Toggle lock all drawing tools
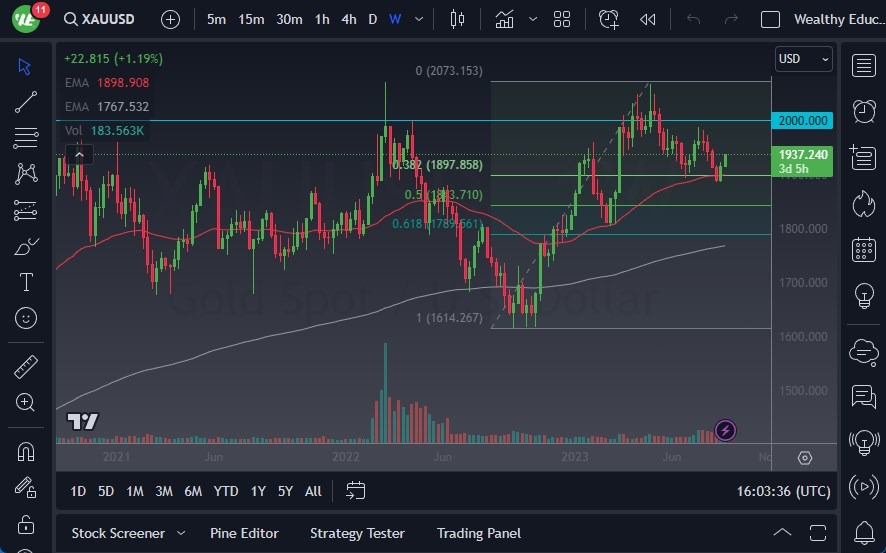The height and width of the screenshot is (553, 886). coord(25,524)
